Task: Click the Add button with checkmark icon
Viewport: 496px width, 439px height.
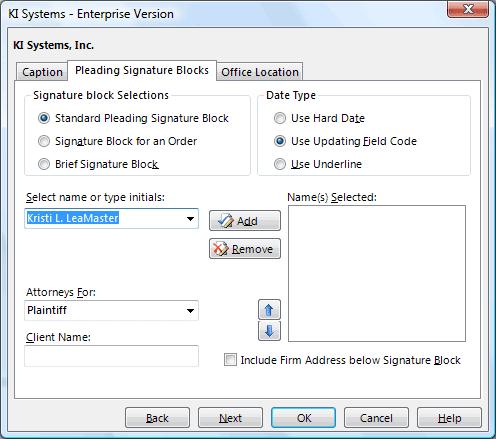Action: [x=245, y=220]
